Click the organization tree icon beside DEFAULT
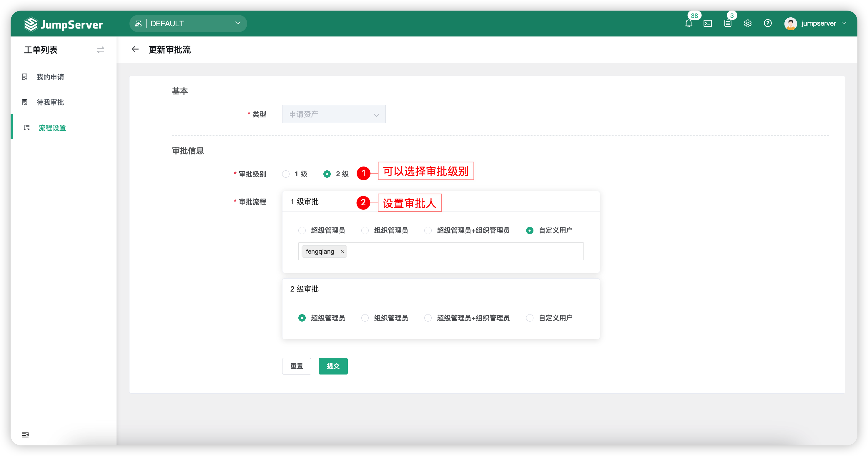Viewport: 868px width, 456px height. click(x=138, y=23)
